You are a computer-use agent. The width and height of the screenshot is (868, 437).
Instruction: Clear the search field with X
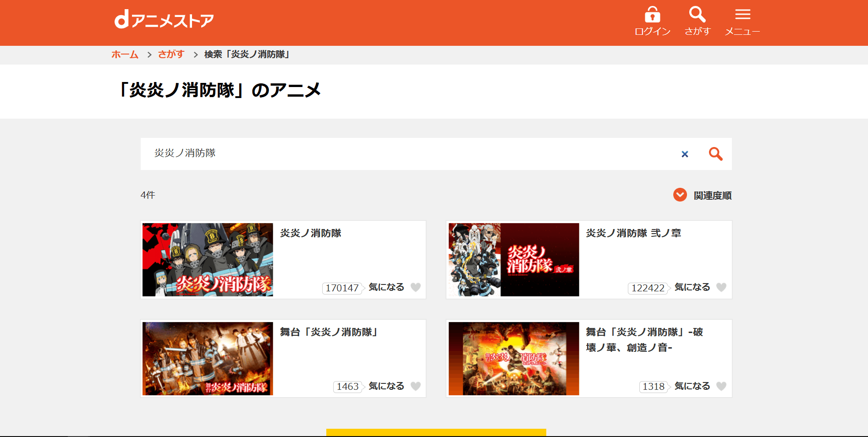tap(685, 154)
